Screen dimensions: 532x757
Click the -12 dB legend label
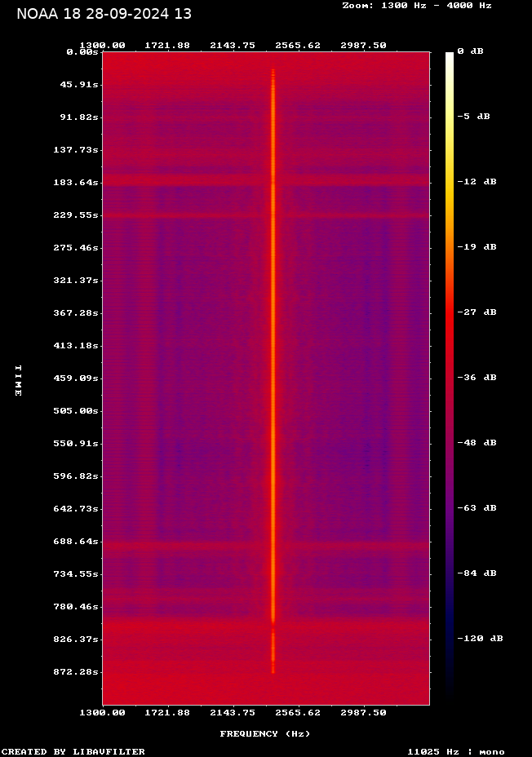pyautogui.click(x=476, y=182)
